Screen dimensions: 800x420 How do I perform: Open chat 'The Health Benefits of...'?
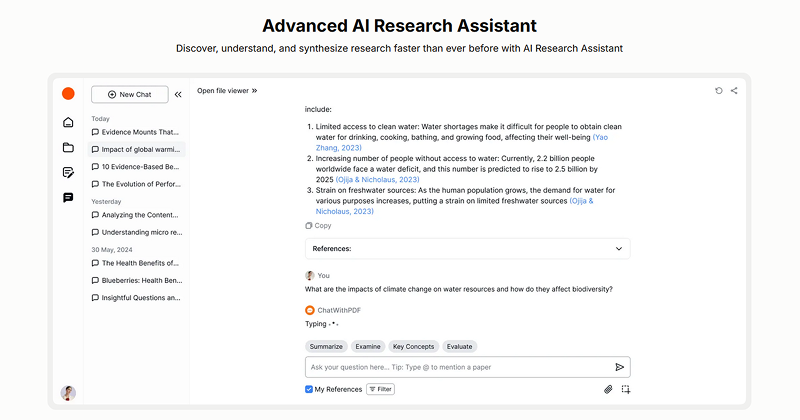136,263
